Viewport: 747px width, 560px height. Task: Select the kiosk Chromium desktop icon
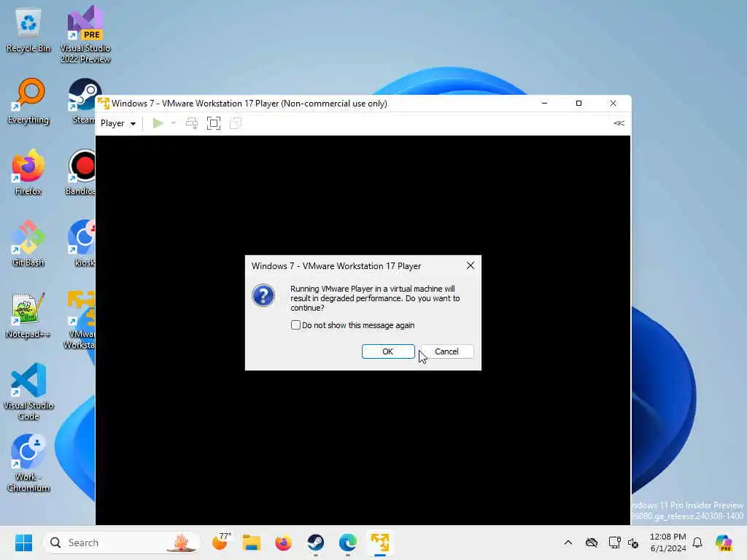tap(83, 244)
